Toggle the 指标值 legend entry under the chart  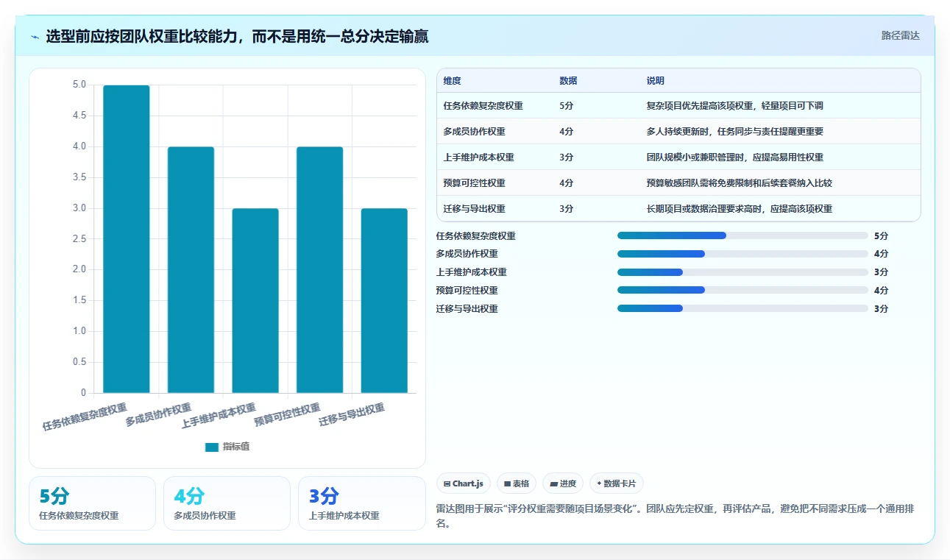[x=227, y=447]
